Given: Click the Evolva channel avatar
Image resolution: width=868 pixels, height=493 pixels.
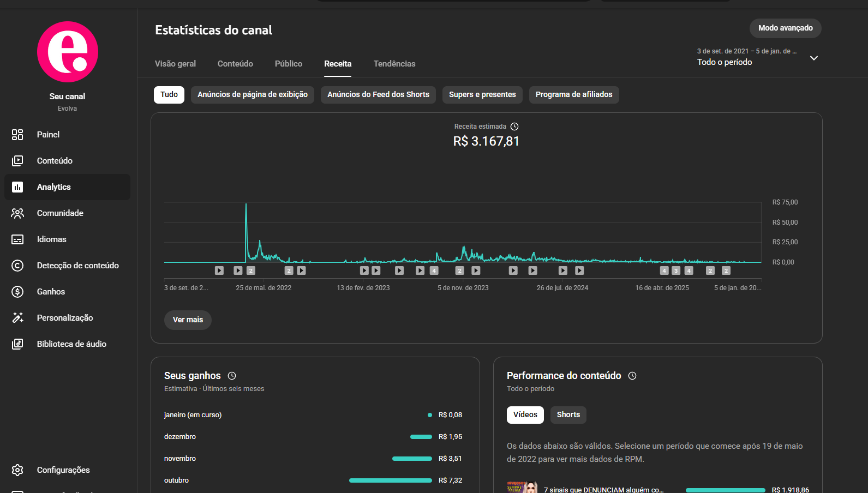Looking at the screenshot, I should [68, 52].
